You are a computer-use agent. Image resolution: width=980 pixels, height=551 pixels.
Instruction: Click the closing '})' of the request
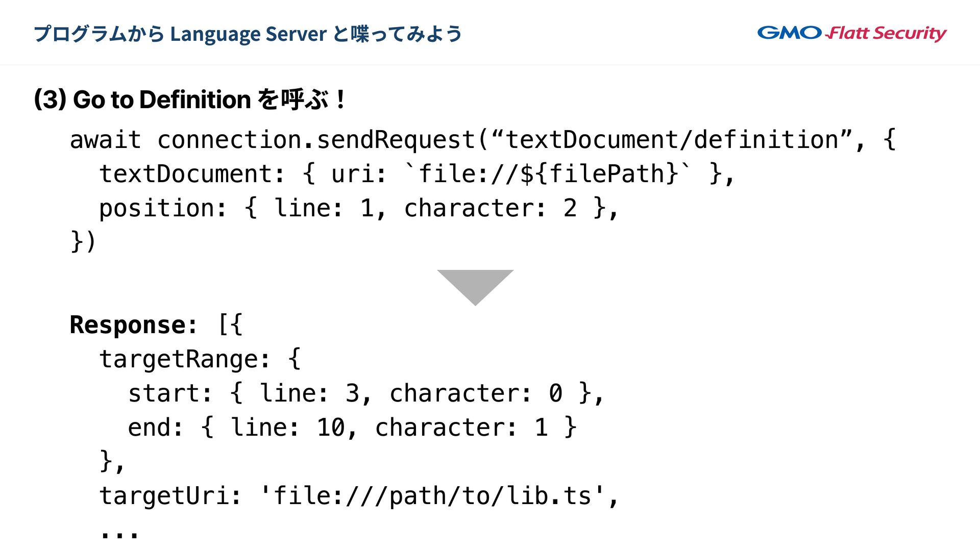pyautogui.click(x=83, y=241)
